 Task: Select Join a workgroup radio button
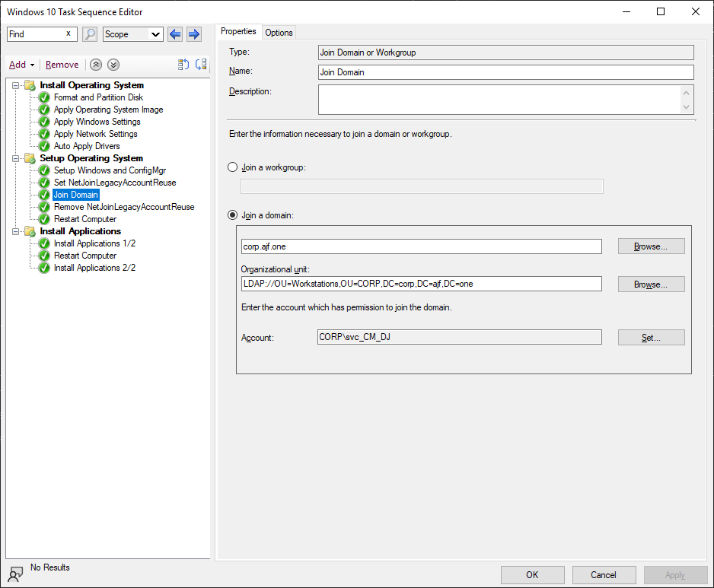pos(233,167)
